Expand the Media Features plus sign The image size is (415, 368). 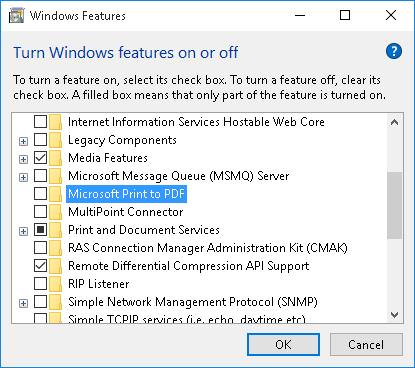pyautogui.click(x=23, y=159)
